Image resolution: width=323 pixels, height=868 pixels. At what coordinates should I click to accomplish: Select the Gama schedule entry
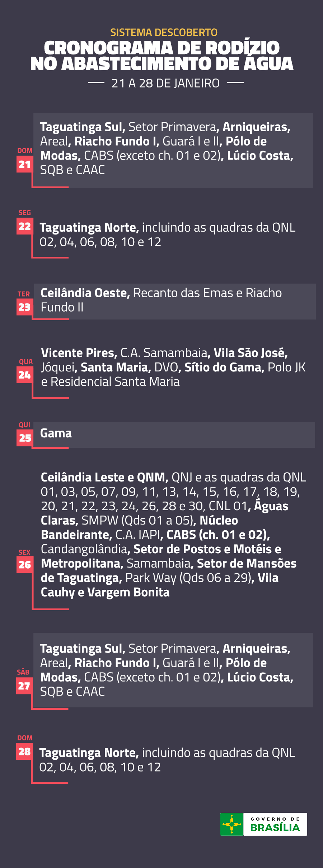coord(174,435)
